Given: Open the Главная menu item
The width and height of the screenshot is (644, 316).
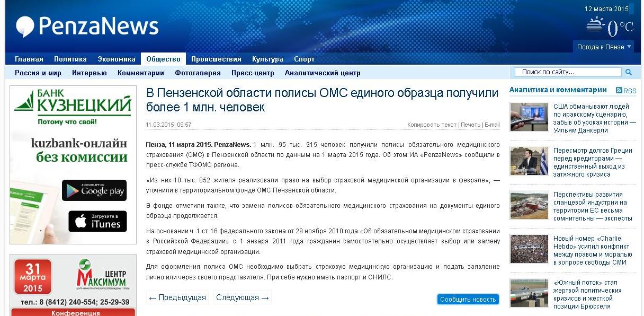Looking at the screenshot, I should tap(29, 59).
